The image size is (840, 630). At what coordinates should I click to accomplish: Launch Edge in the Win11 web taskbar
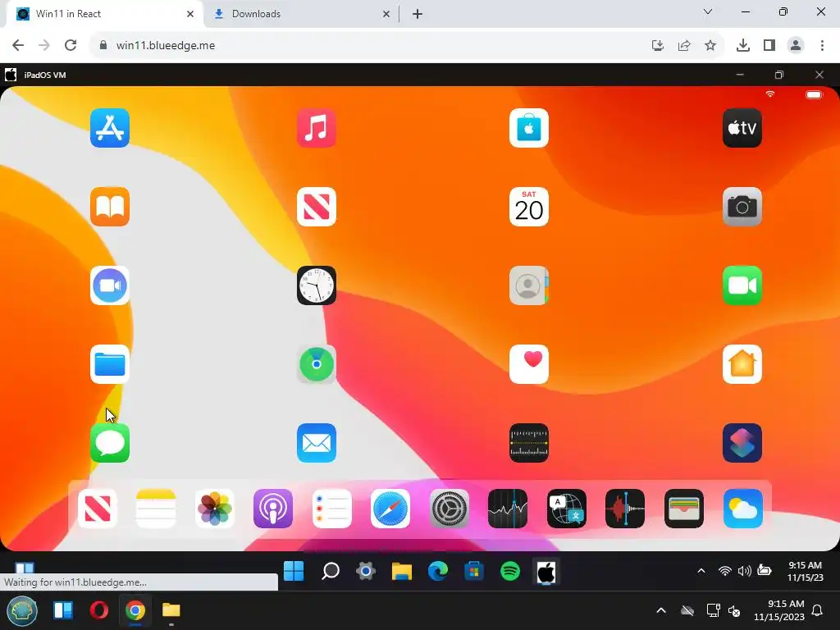coord(438,571)
